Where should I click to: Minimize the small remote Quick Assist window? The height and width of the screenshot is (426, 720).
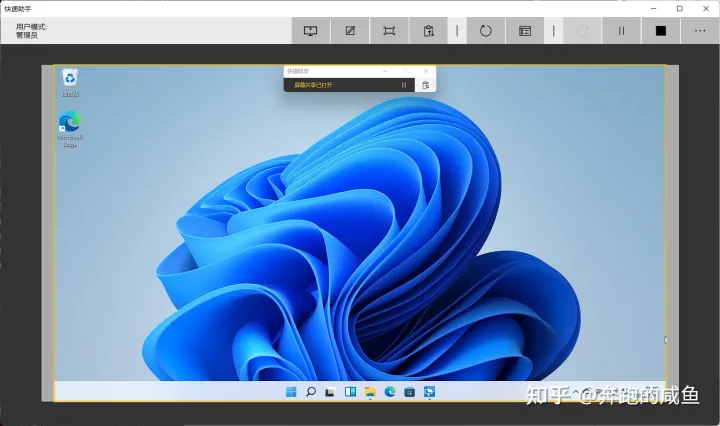click(x=385, y=71)
